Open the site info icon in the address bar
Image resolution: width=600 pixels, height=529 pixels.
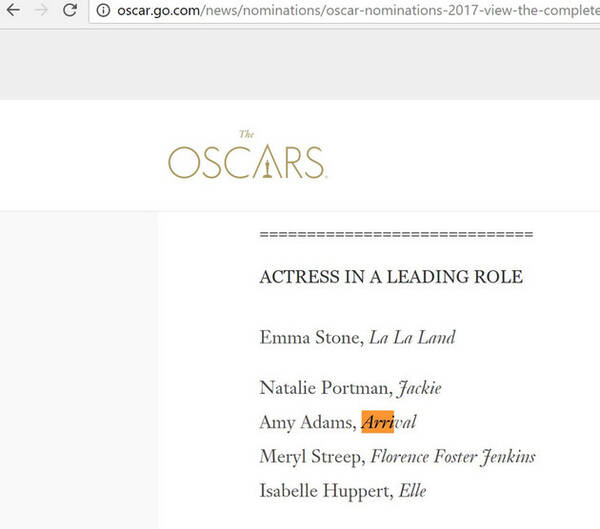103,10
